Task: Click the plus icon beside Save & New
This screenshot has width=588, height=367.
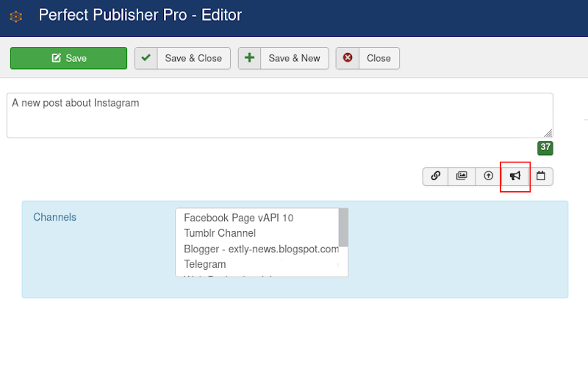Action: (249, 58)
